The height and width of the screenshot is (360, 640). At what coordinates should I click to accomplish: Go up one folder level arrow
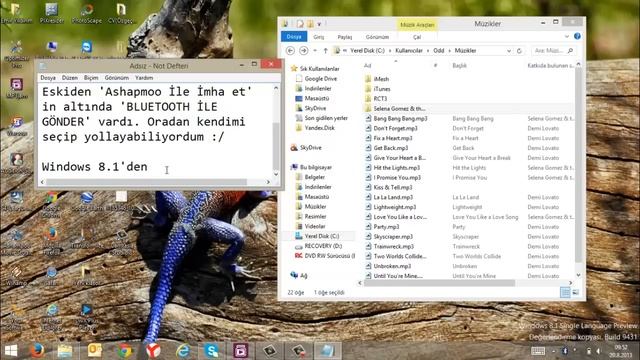coord(325,51)
